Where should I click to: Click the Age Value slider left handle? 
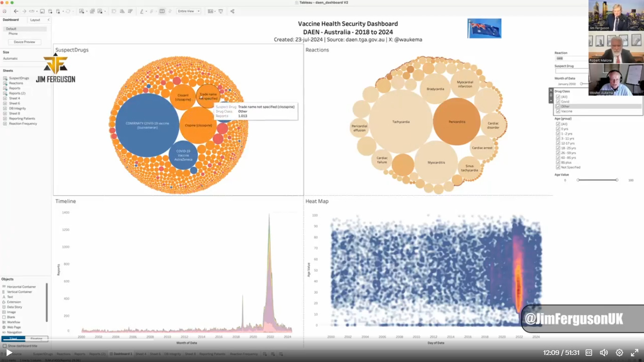578,180
